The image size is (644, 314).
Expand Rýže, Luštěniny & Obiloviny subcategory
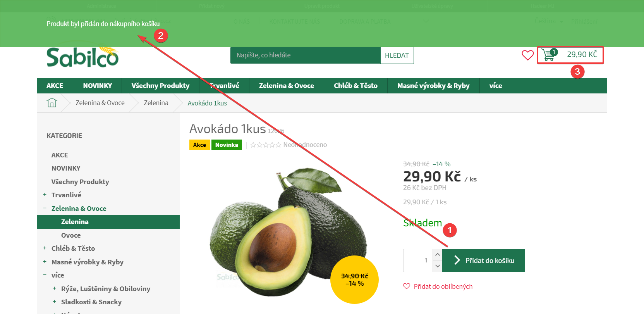click(x=54, y=288)
